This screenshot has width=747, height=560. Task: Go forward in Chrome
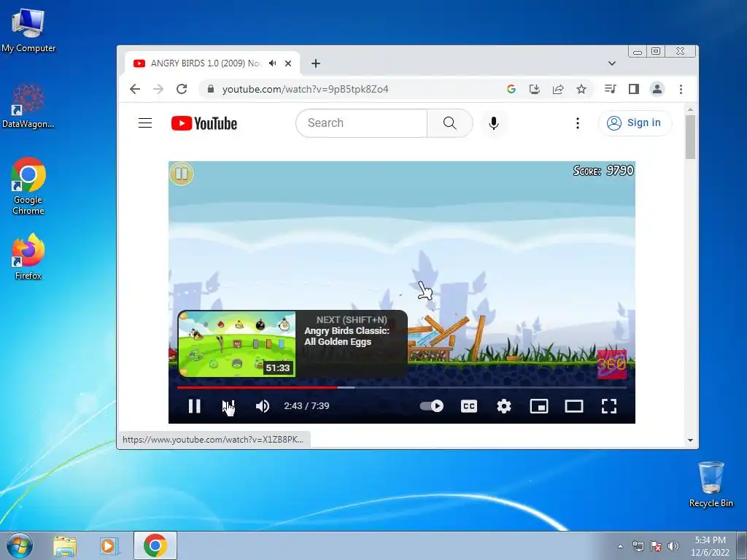click(x=158, y=89)
